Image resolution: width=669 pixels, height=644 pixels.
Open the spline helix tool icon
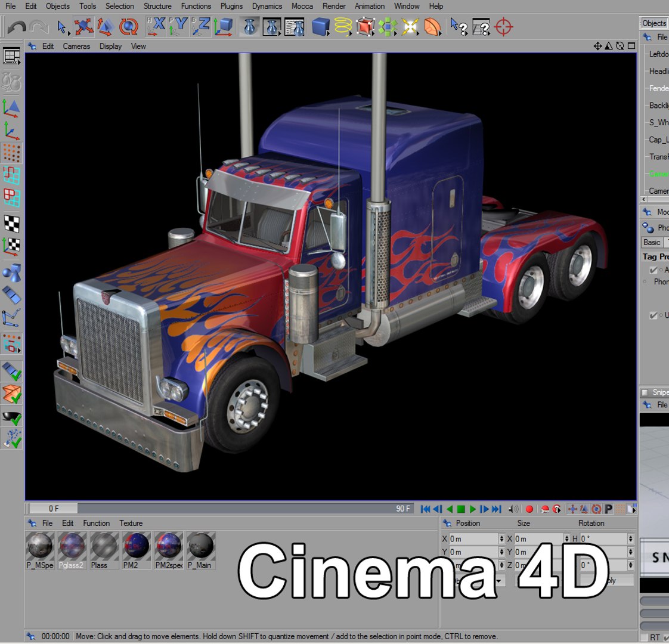coord(343,27)
